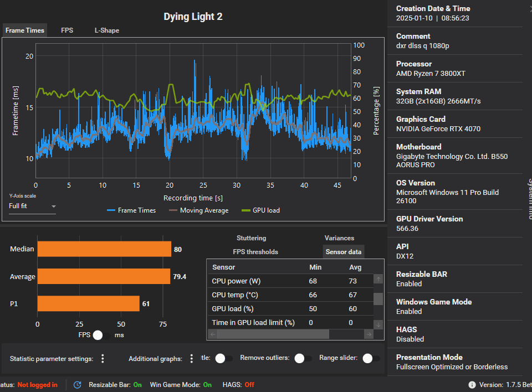Screen dimensions: 532x392
Task: Toggle the title switch next to Additional graphs
Action: (x=224, y=358)
